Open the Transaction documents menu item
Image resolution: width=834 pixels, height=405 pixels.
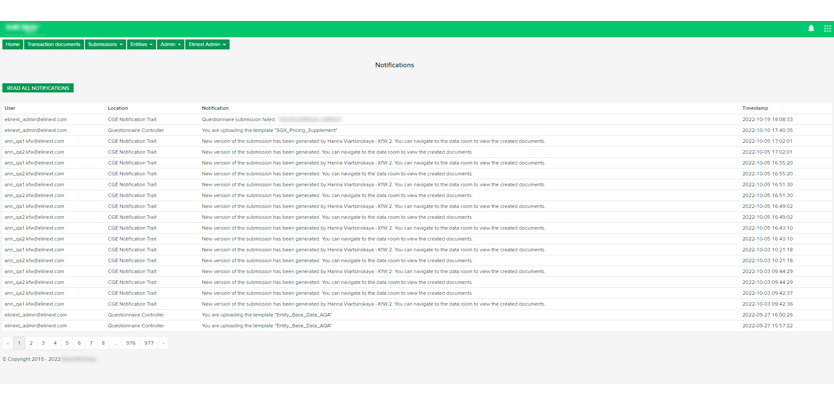(x=54, y=45)
